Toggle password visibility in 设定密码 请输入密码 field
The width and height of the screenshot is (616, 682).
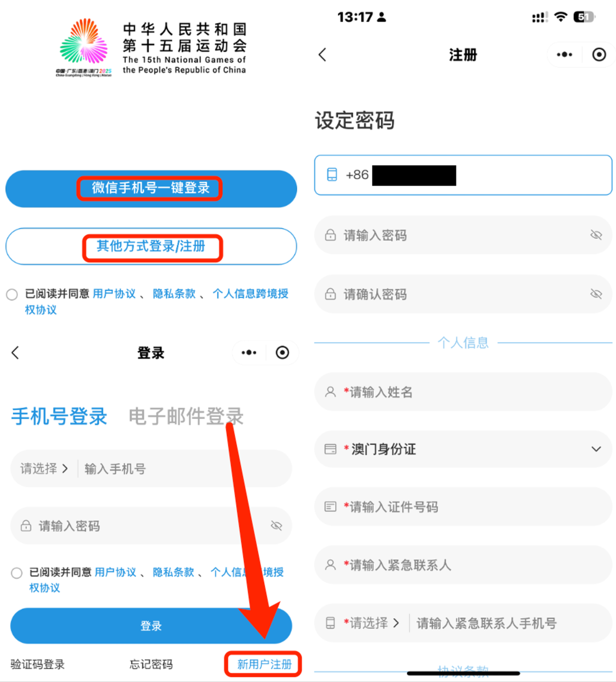[596, 235]
